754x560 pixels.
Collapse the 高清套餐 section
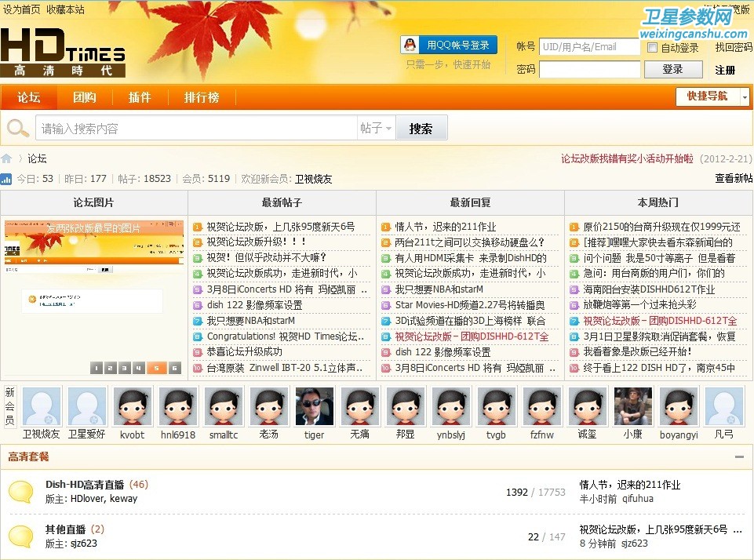(x=739, y=456)
